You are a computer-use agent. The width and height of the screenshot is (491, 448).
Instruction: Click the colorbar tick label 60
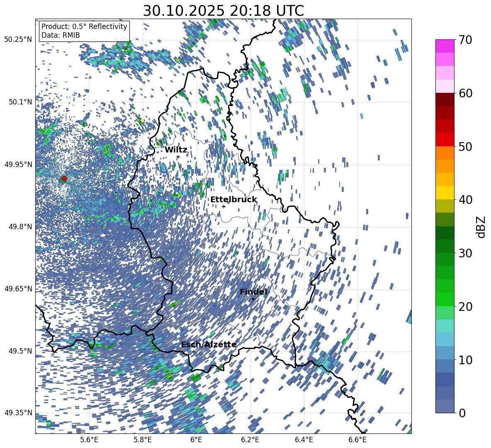coord(465,93)
